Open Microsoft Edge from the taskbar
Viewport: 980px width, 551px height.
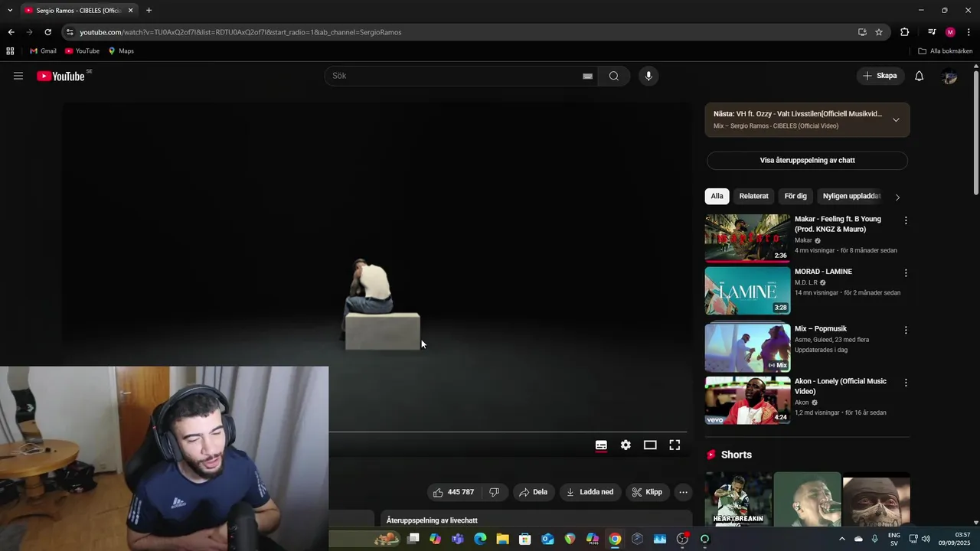pos(480,539)
